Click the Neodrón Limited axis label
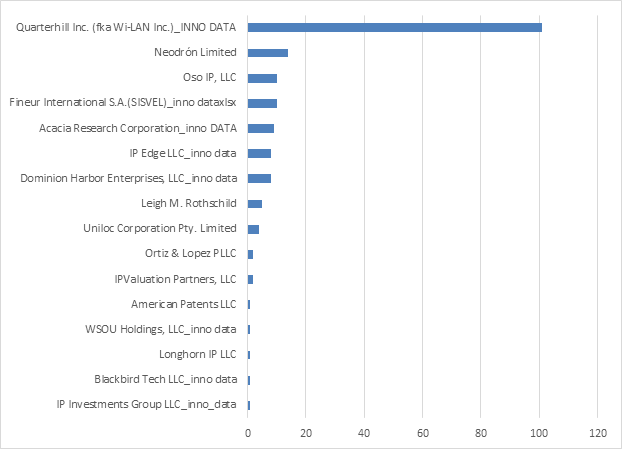Screen dimensions: 622x449 195,52
